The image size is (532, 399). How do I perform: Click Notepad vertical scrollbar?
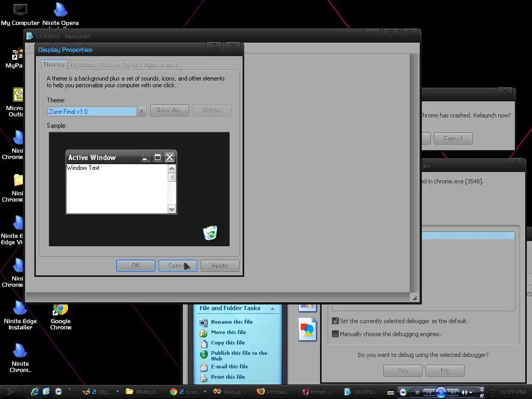tap(414, 173)
